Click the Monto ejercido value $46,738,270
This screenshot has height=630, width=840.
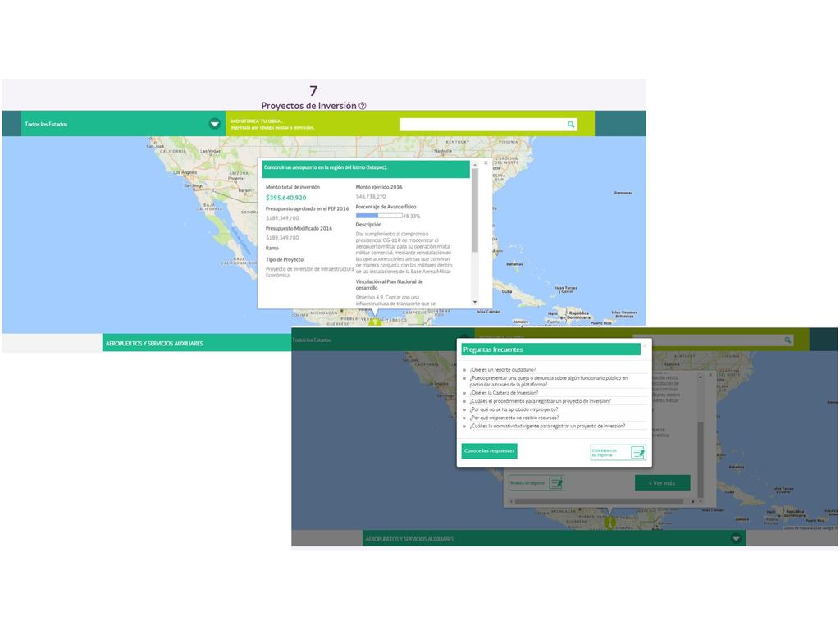pos(371,197)
